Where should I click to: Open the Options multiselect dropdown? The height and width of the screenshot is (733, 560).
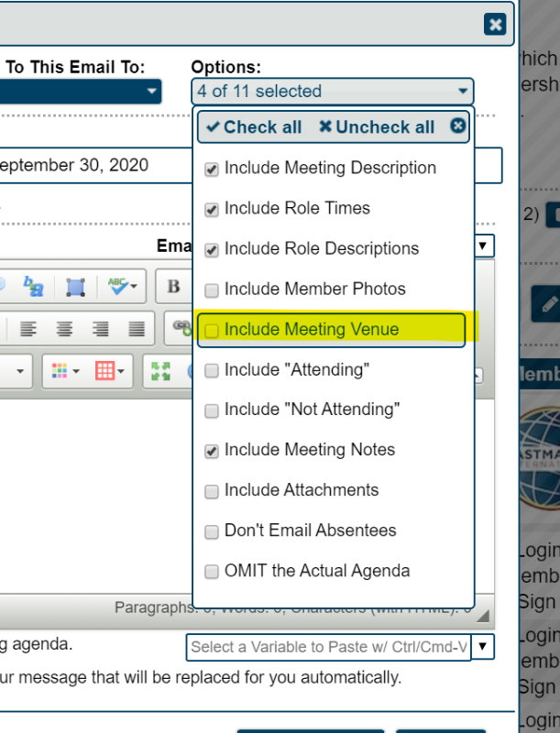[332, 92]
